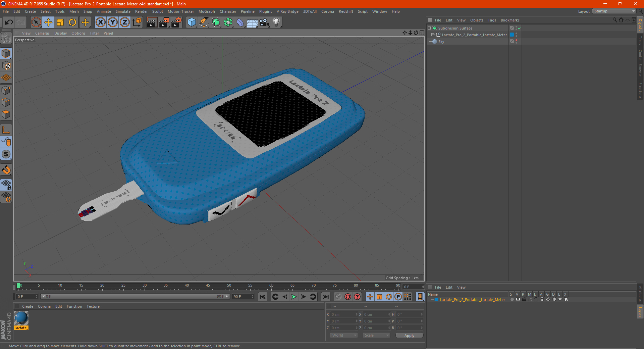This screenshot has height=349, width=644.
Task: Switch the coordinate system icon
Action: point(137,22)
